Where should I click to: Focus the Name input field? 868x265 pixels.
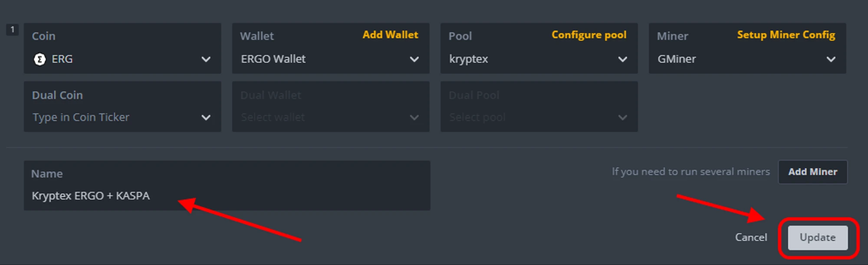(x=226, y=195)
